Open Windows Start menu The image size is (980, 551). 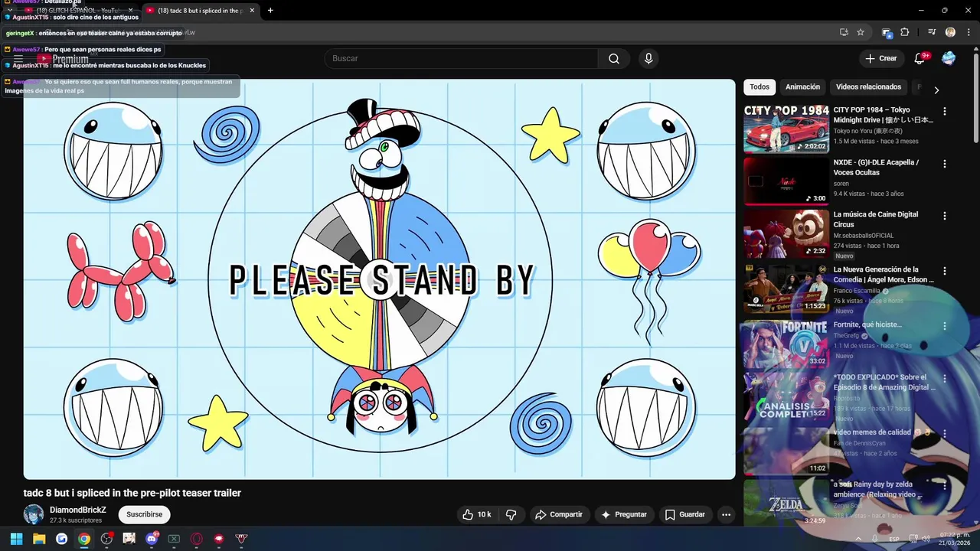[16, 539]
